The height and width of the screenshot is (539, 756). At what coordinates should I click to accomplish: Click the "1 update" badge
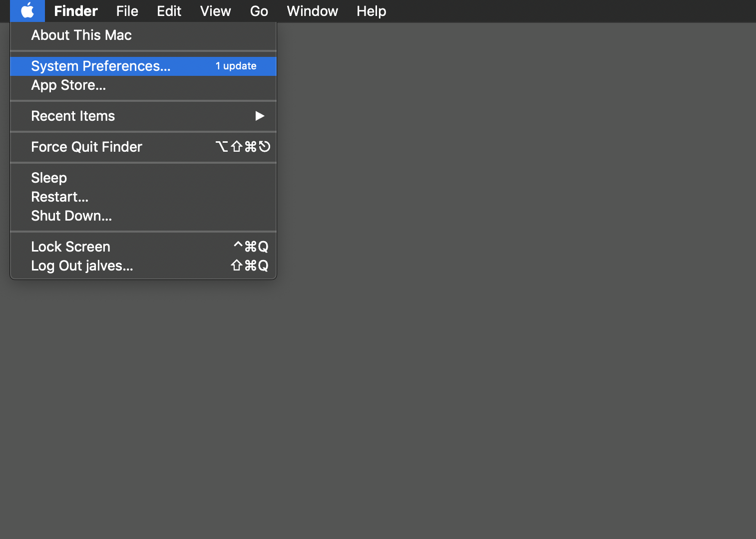236,66
